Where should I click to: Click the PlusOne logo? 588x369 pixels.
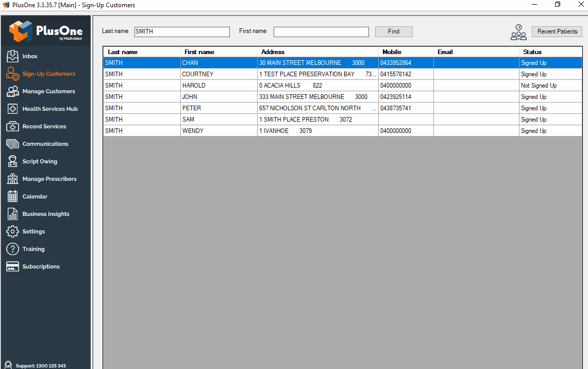coord(46,31)
